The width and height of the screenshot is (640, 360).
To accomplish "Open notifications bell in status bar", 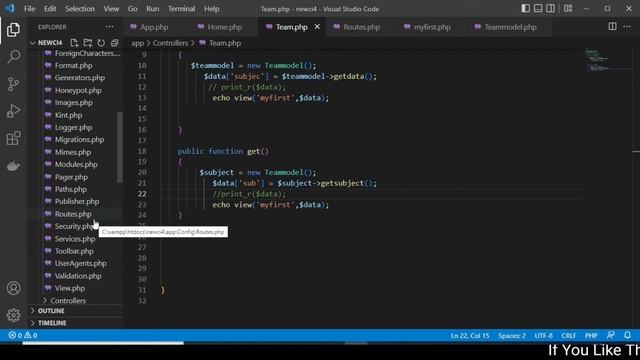I will click(x=627, y=335).
